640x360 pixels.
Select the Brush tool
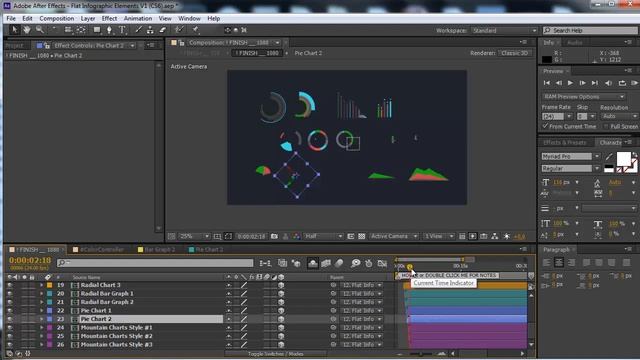(x=139, y=30)
